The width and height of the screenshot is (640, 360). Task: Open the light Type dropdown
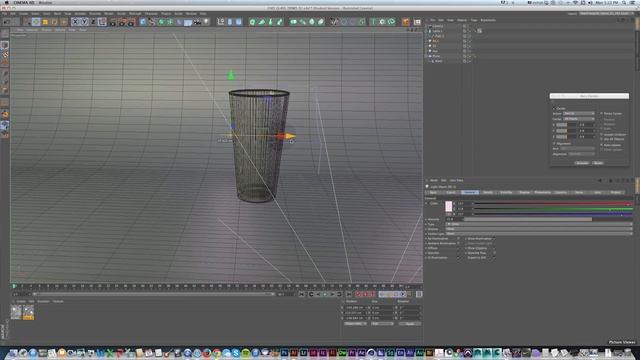pos(539,224)
